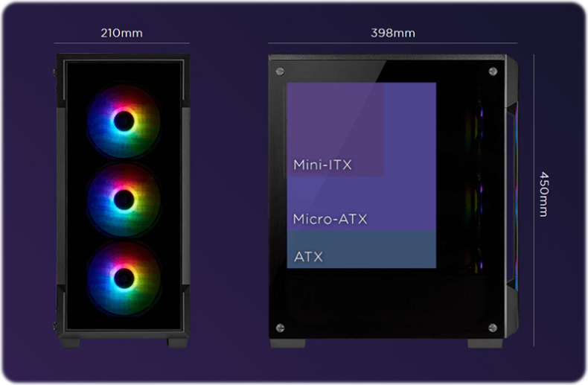Select the ATX motherboard label
The height and width of the screenshot is (385, 588).
coord(308,257)
